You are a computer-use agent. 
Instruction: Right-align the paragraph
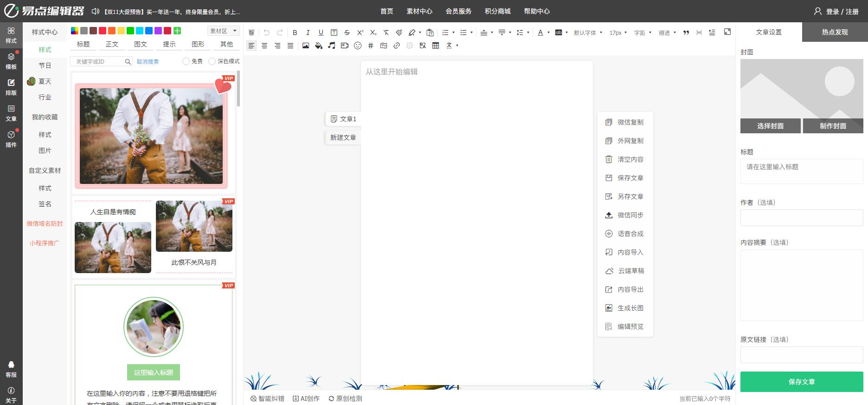coord(277,46)
